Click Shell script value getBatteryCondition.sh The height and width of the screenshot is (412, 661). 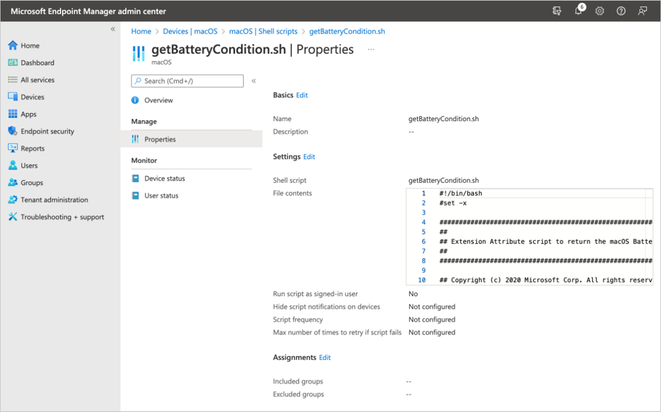(x=443, y=180)
